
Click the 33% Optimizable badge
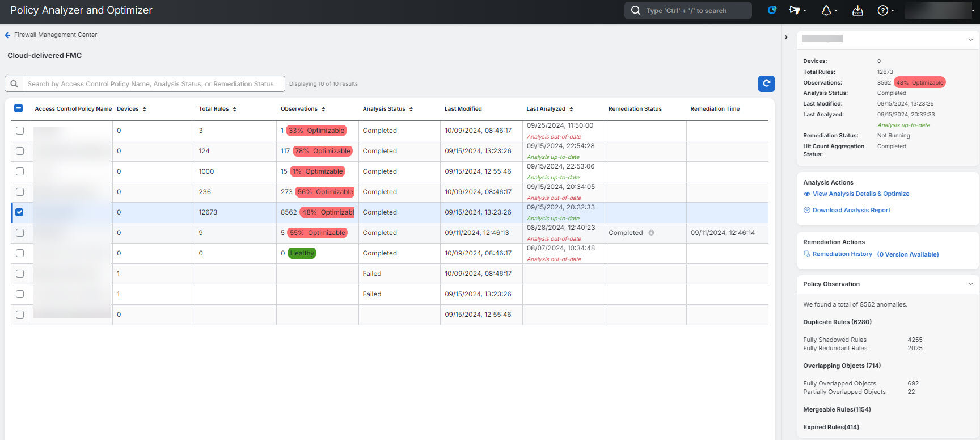coord(316,131)
